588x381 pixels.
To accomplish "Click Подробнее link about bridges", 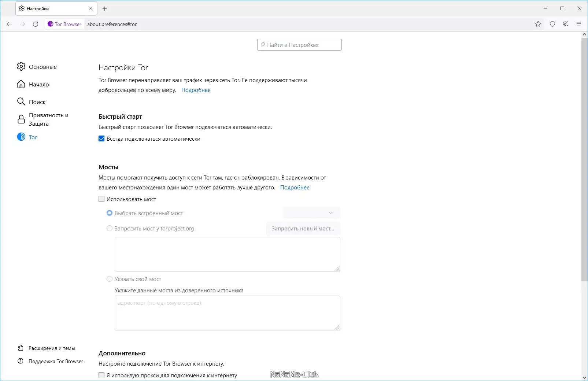I will point(295,188).
